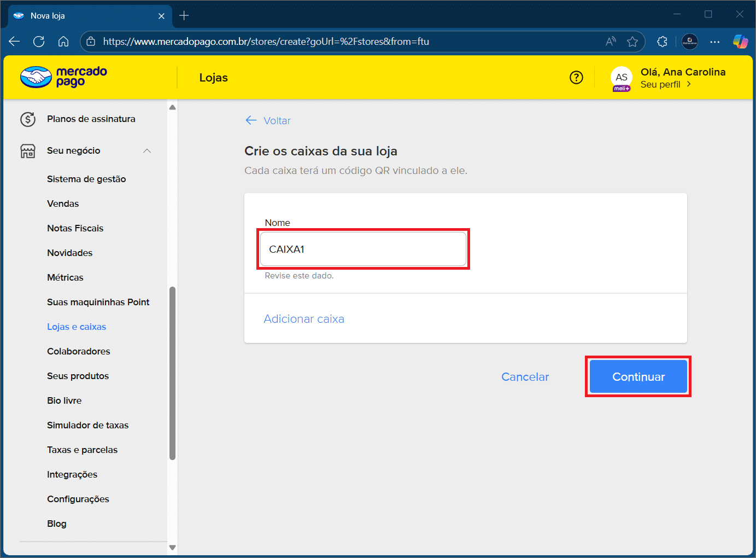
Task: Collapse the Seu negócio section
Action: [x=146, y=151]
